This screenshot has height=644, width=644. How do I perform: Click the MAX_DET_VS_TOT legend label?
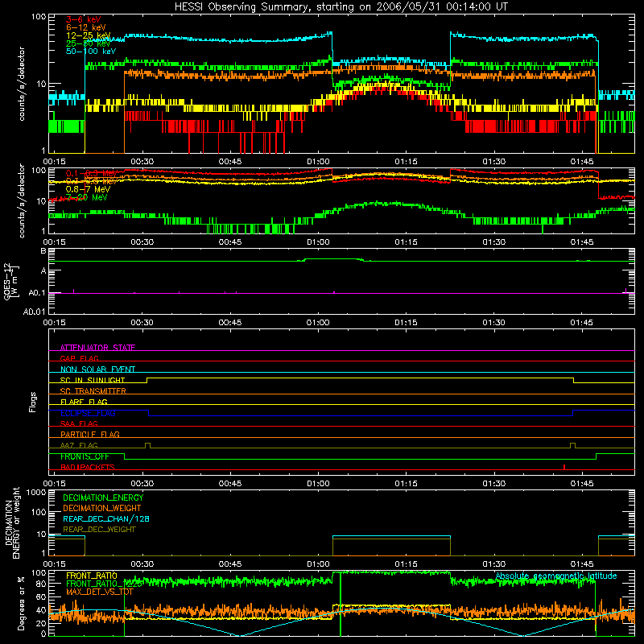(x=100, y=592)
